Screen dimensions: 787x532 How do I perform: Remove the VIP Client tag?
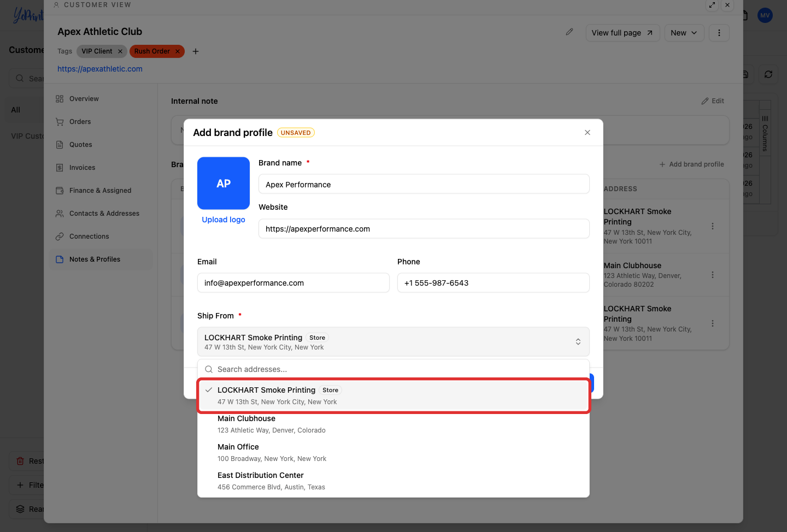point(120,51)
